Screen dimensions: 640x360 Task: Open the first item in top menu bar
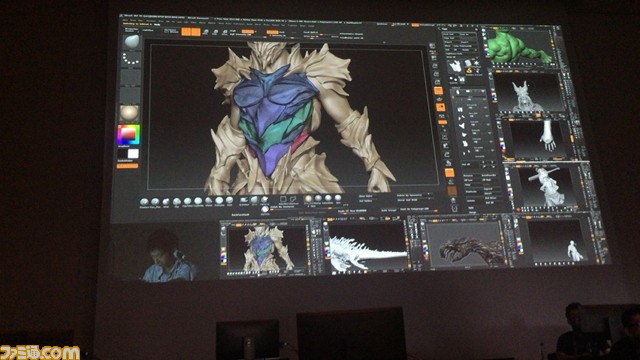pyautogui.click(x=125, y=20)
